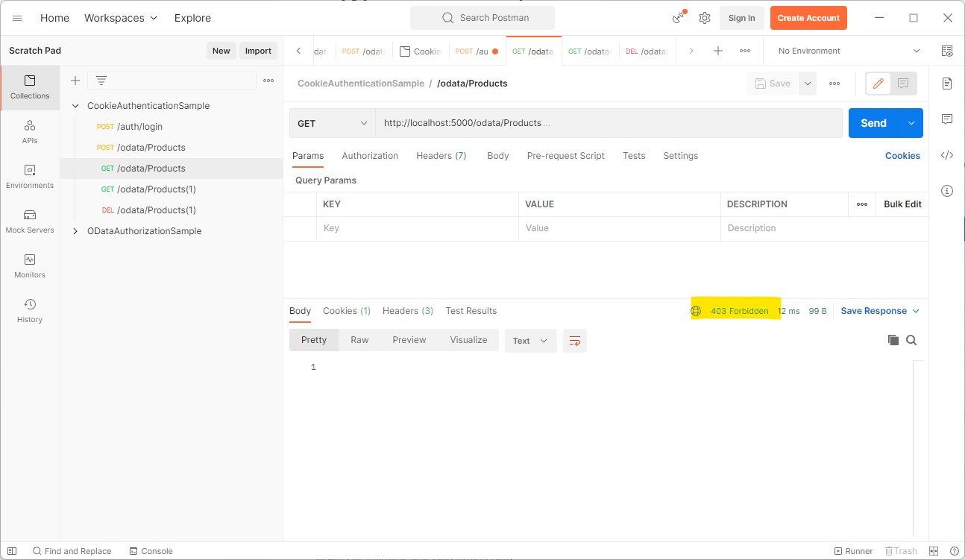The height and width of the screenshot is (560, 965).
Task: Open the Pre-request Script tab
Action: point(566,156)
